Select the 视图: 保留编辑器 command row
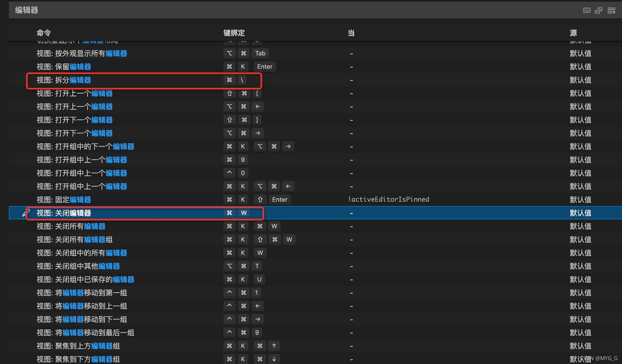Image resolution: width=622 pixels, height=364 pixels. (64, 67)
